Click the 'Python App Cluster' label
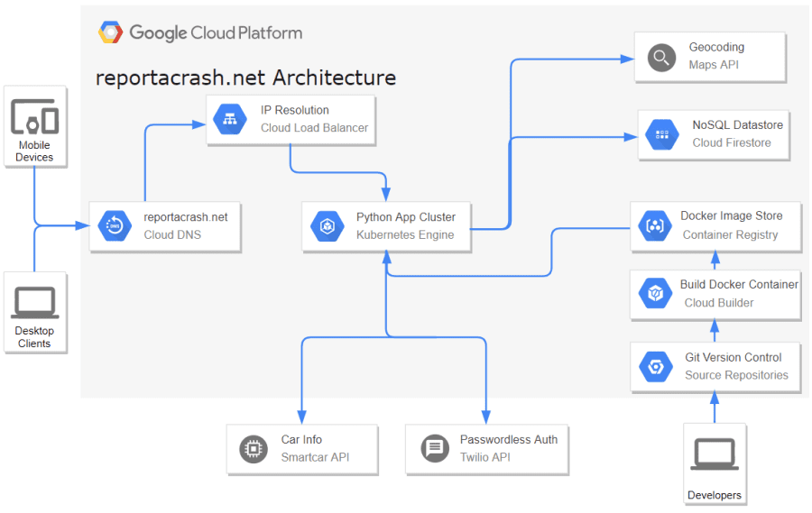This screenshot has height=513, width=812. tap(406, 217)
